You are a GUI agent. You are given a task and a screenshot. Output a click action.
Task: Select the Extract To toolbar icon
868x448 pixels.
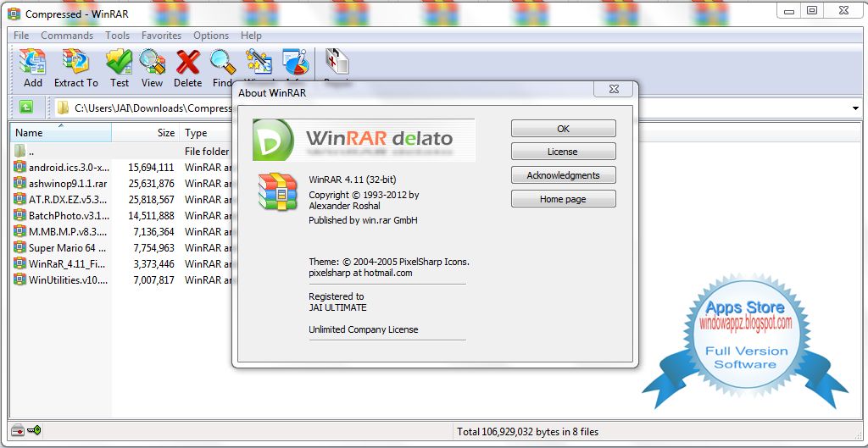click(75, 61)
